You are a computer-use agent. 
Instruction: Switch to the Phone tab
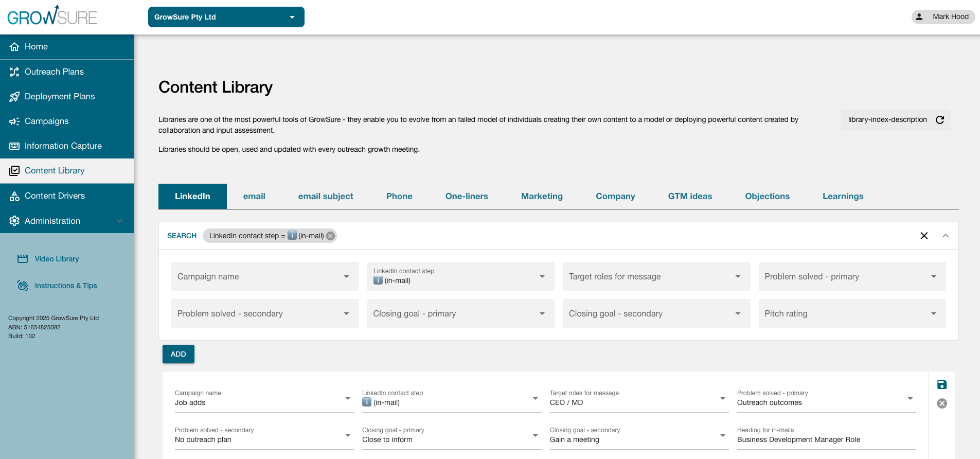(x=399, y=196)
